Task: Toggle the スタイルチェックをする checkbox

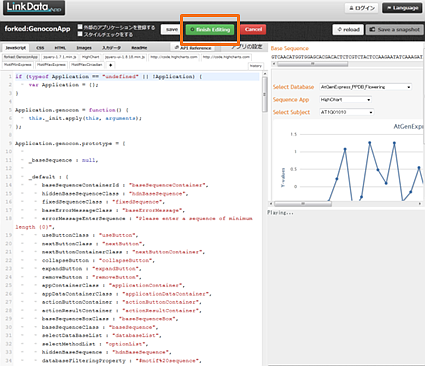Action: [x=80, y=34]
